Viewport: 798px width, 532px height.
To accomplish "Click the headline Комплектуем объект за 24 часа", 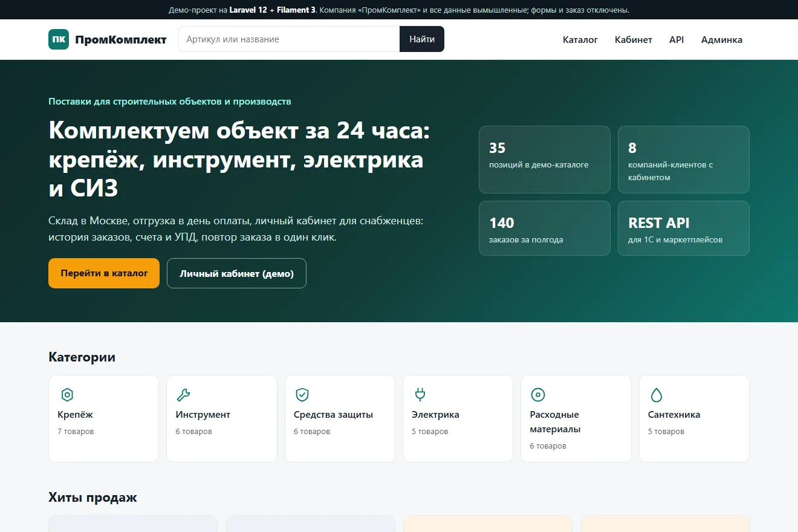I will point(239,160).
